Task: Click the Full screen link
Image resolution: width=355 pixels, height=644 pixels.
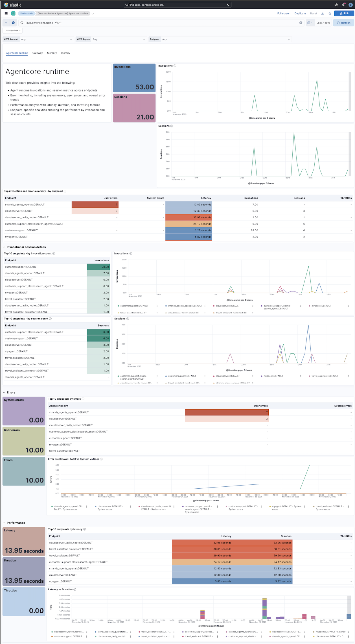Action: [x=284, y=13]
